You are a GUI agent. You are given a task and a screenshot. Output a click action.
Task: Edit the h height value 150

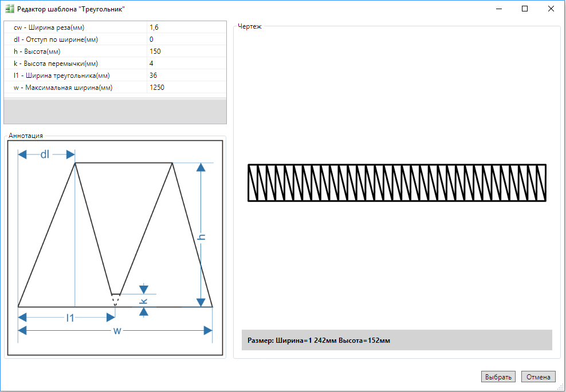pyautogui.click(x=187, y=51)
